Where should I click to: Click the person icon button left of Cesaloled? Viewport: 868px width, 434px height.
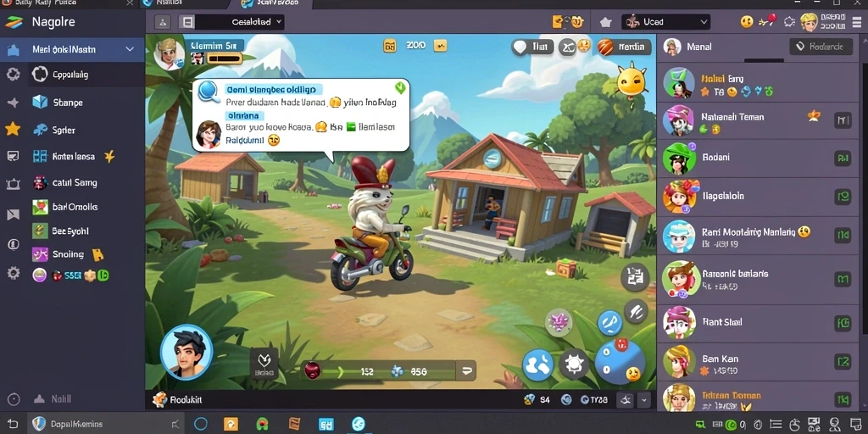click(x=162, y=22)
